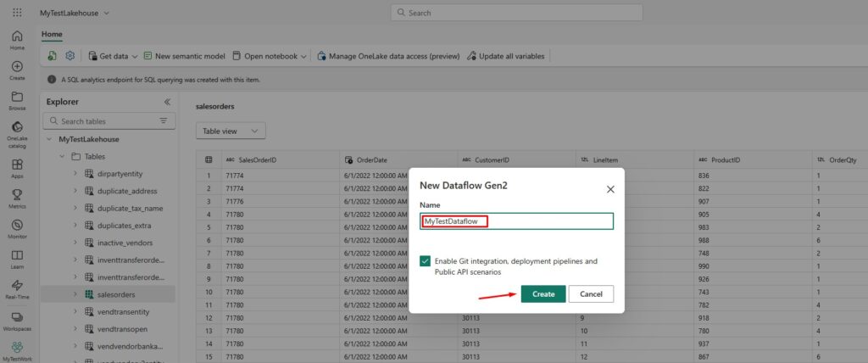Open filter options in table search
The image size is (868, 363).
pos(164,120)
